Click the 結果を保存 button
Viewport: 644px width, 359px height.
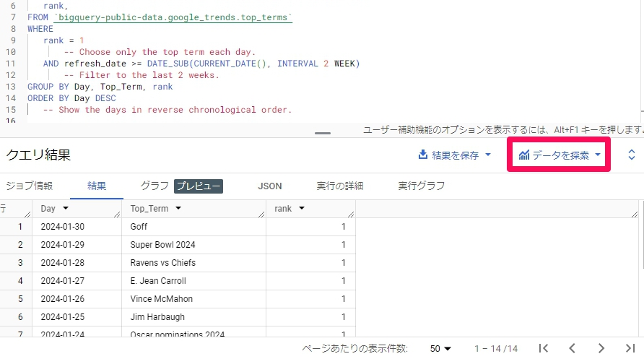pos(454,155)
